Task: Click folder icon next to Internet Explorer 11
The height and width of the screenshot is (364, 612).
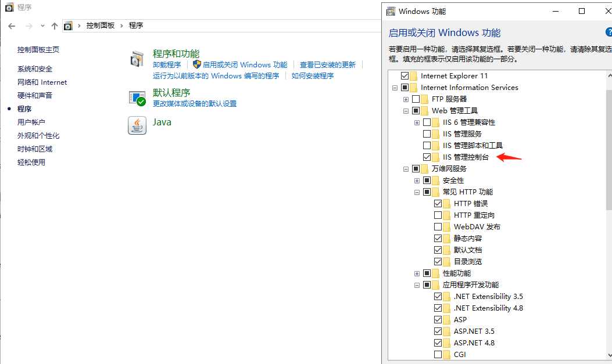Action: (x=413, y=75)
